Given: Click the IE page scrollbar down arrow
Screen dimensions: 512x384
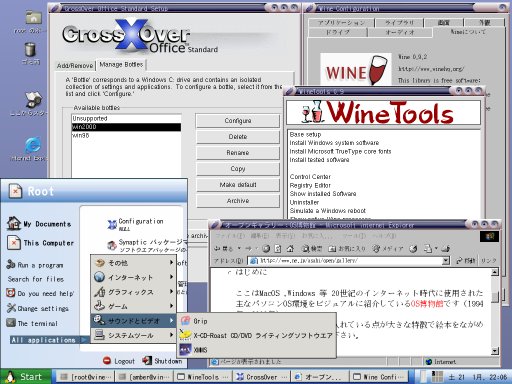Looking at the screenshot, I should click(x=495, y=350).
